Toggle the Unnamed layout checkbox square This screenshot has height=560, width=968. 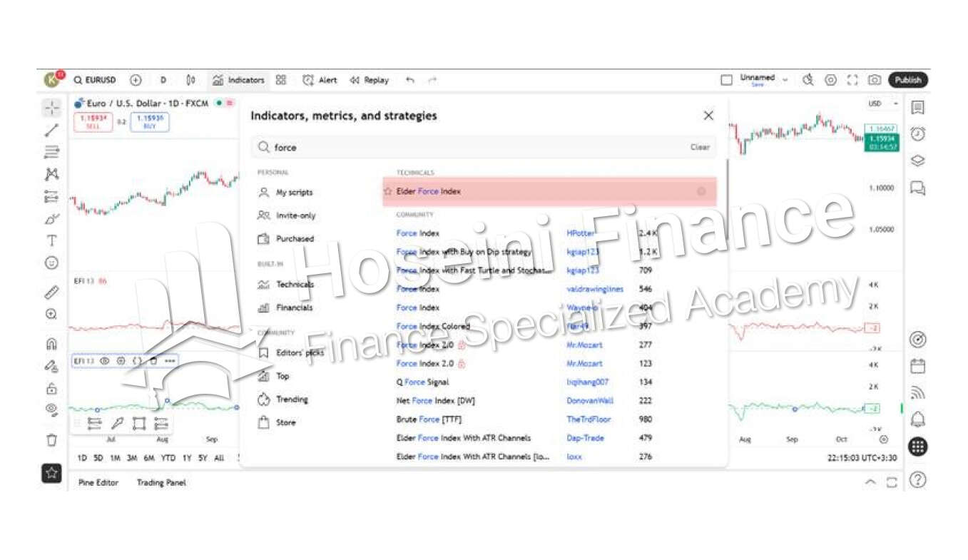tap(726, 80)
